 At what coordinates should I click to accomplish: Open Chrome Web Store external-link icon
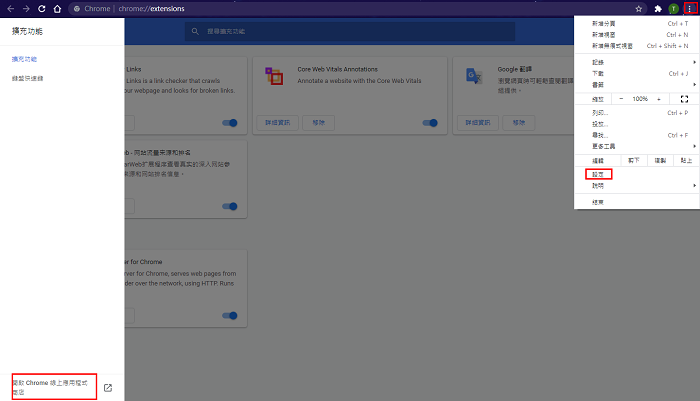pyautogui.click(x=108, y=388)
